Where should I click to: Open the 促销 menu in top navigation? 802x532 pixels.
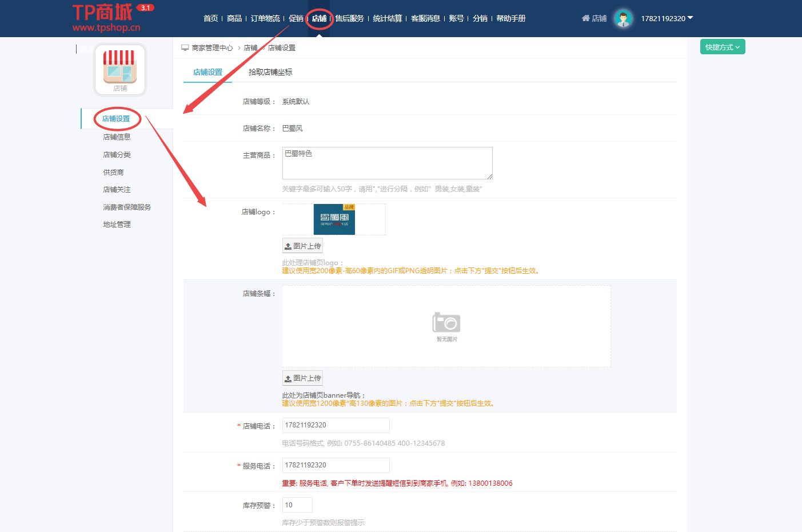296,18
